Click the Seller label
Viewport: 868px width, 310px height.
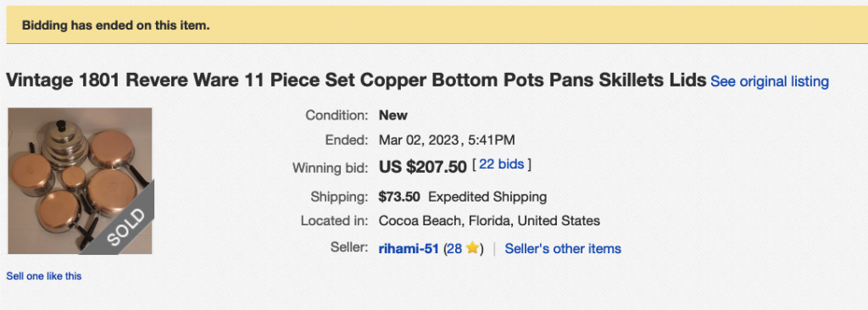[x=349, y=246]
